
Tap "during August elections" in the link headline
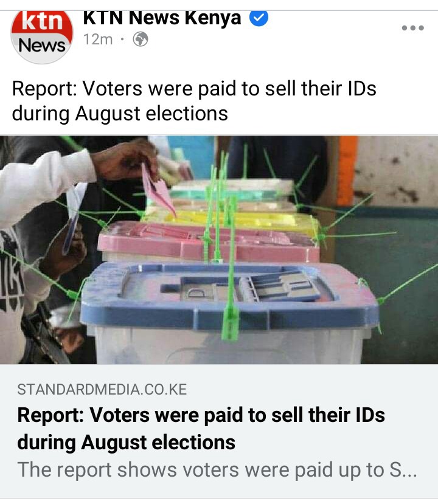[x=126, y=442]
